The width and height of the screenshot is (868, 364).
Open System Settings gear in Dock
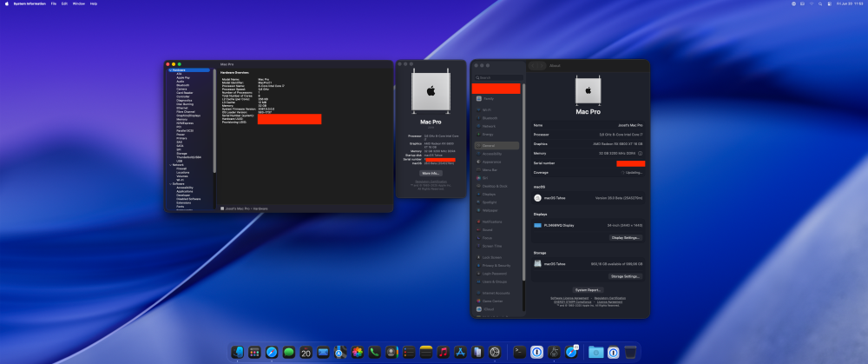click(495, 351)
